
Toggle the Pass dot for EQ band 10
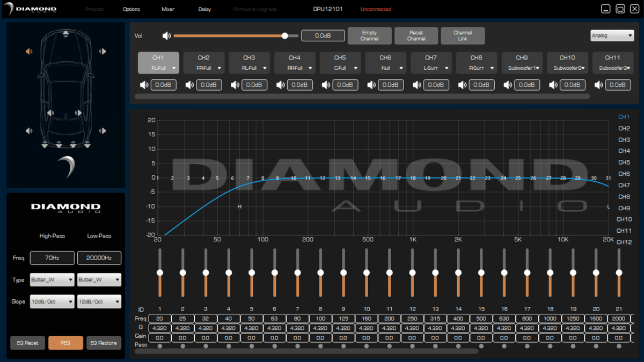coord(367,346)
